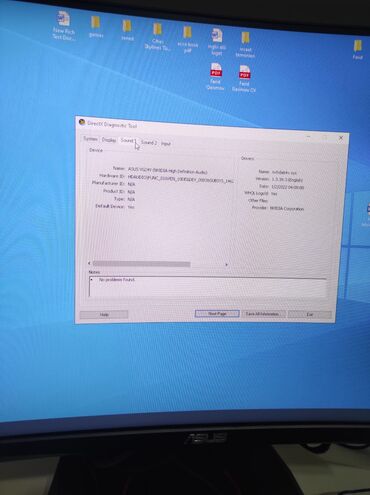Open the folder icon at the desktop's far right
Image resolution: width=370 pixels, height=495 pixels.
358,49
